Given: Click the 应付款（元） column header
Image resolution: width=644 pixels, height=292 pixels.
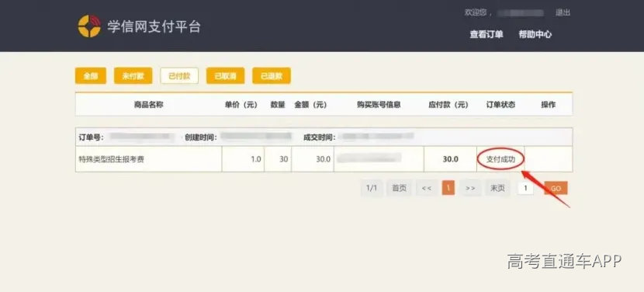Looking at the screenshot, I should 448,105.
